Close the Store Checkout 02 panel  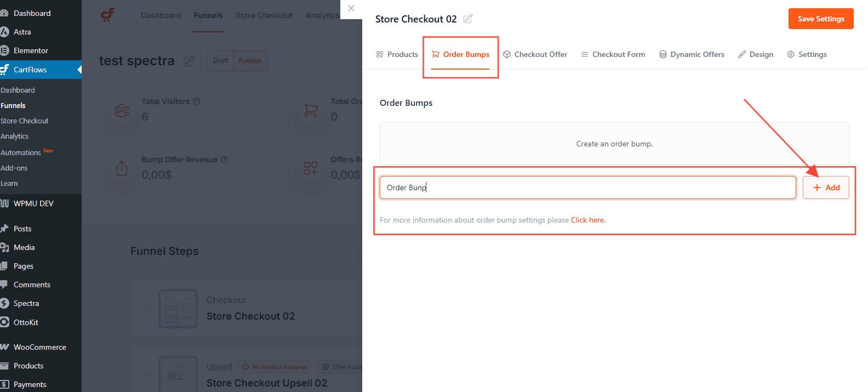pos(351,8)
